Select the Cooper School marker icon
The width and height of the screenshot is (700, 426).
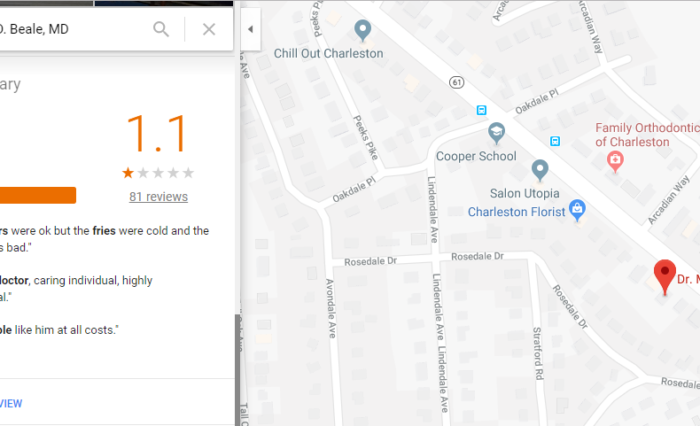pyautogui.click(x=496, y=133)
